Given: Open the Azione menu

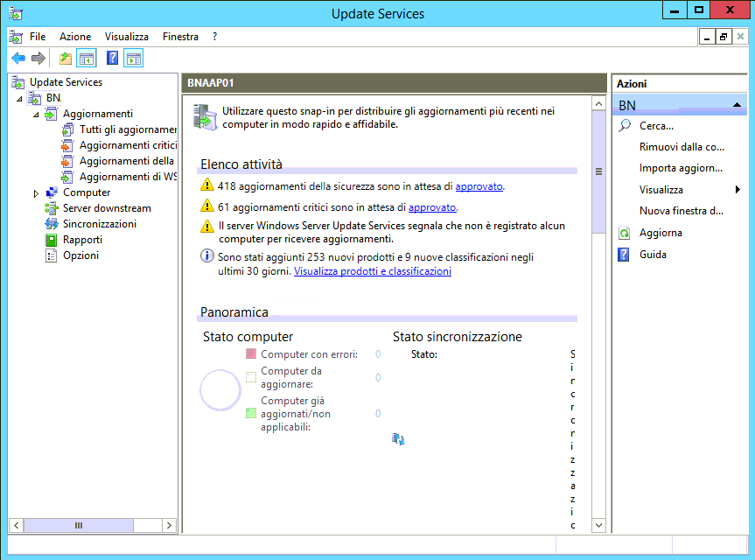Looking at the screenshot, I should click(75, 37).
